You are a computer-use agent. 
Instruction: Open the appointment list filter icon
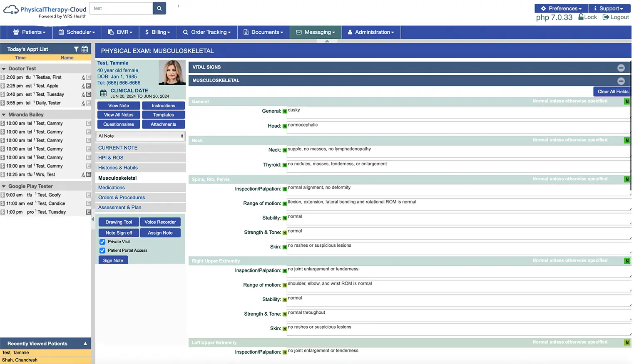click(77, 49)
